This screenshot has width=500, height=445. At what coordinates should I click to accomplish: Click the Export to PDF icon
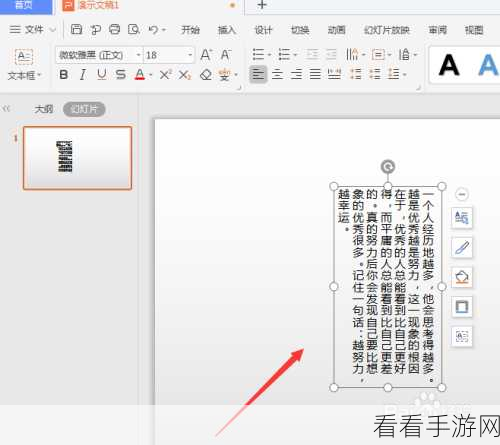click(x=96, y=30)
